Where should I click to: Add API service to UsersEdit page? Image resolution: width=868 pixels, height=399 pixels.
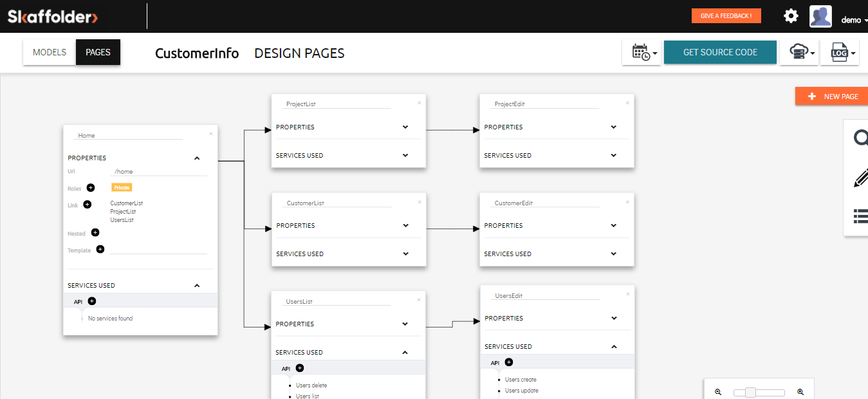tap(508, 362)
